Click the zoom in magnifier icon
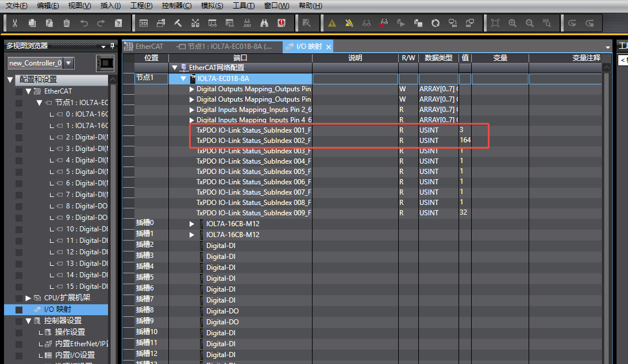This screenshot has height=364, width=628. [x=513, y=24]
